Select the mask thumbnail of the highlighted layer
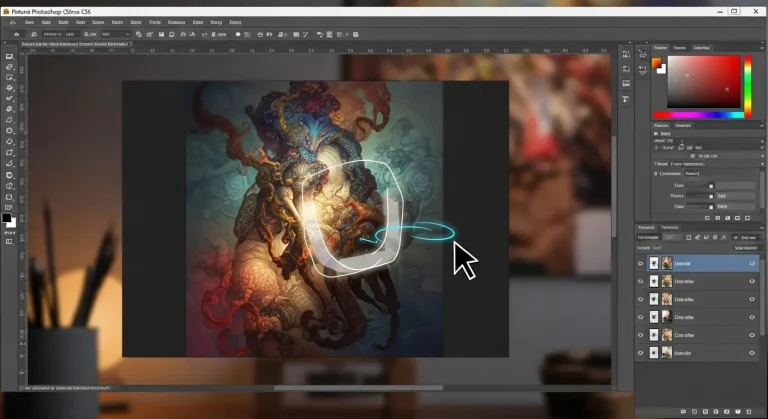 (654, 264)
